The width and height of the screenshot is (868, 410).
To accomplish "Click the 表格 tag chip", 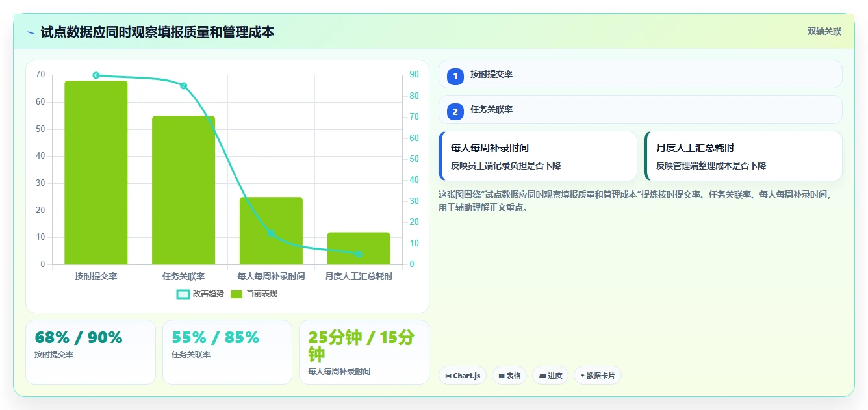I will 509,376.
